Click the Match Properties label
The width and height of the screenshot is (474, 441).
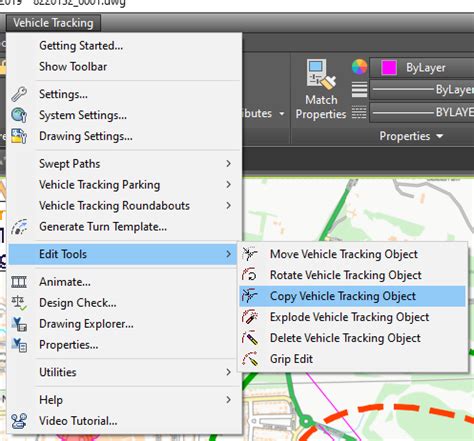(x=321, y=107)
